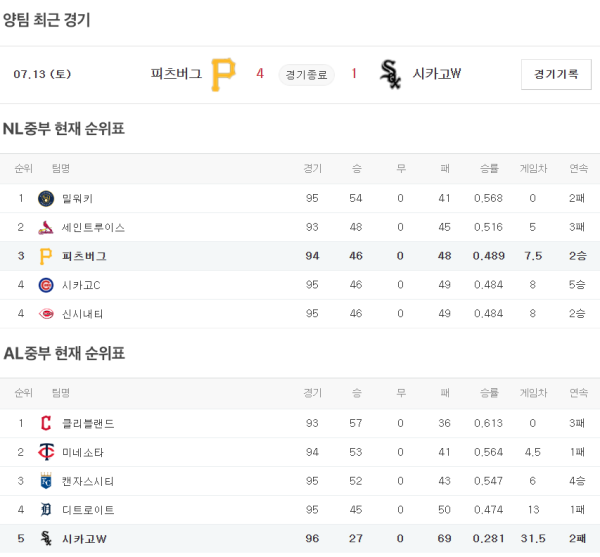Click 시카고W team name in match header
The height and width of the screenshot is (557, 600).
436,74
